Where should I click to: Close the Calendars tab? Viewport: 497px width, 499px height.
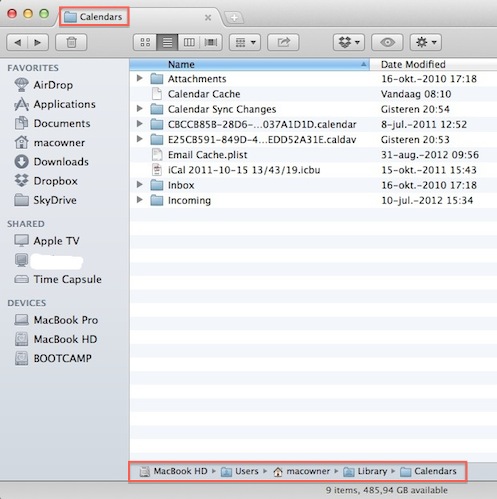(208, 17)
